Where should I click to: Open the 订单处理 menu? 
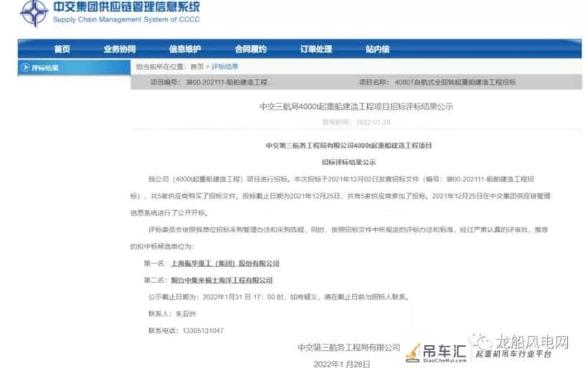[316, 49]
